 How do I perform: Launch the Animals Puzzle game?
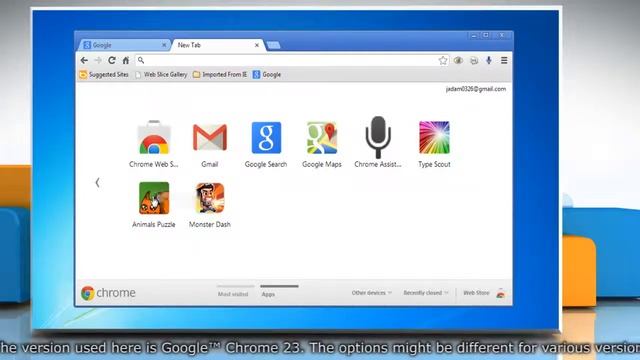tap(153, 198)
